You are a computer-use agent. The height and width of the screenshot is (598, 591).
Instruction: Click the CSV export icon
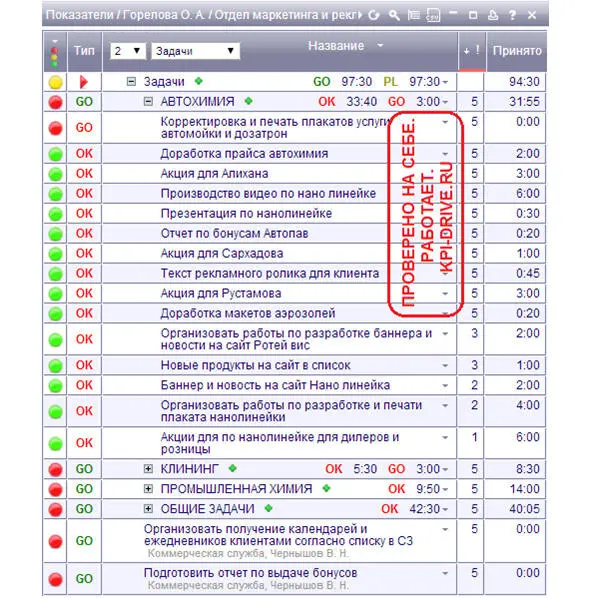(433, 15)
